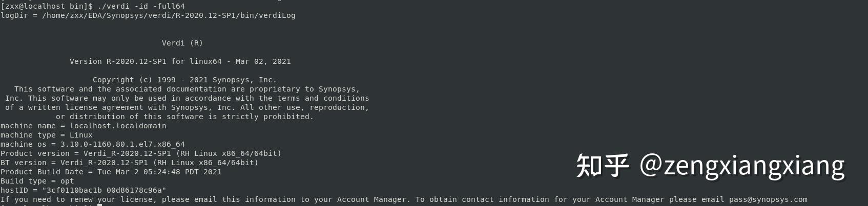The image size is (868, 206).
Task: Click the 'strictly prohibited' license line
Action: (x=184, y=117)
